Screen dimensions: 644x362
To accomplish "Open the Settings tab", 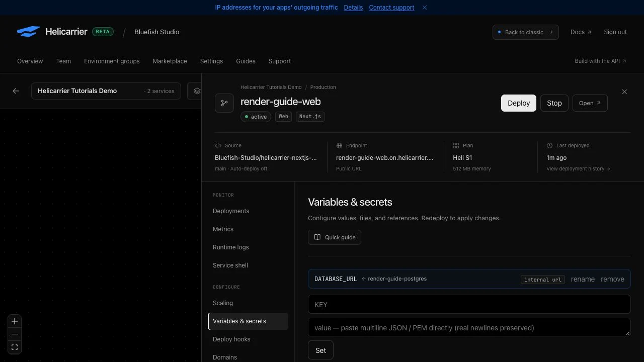I will [211, 61].
